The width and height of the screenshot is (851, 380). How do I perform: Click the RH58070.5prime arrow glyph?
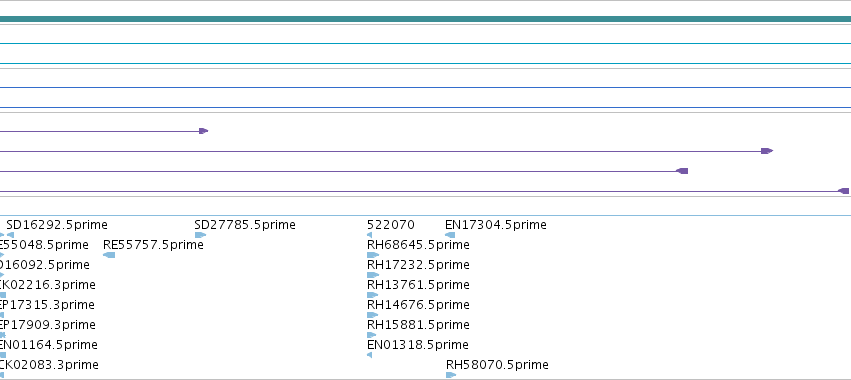(451, 375)
